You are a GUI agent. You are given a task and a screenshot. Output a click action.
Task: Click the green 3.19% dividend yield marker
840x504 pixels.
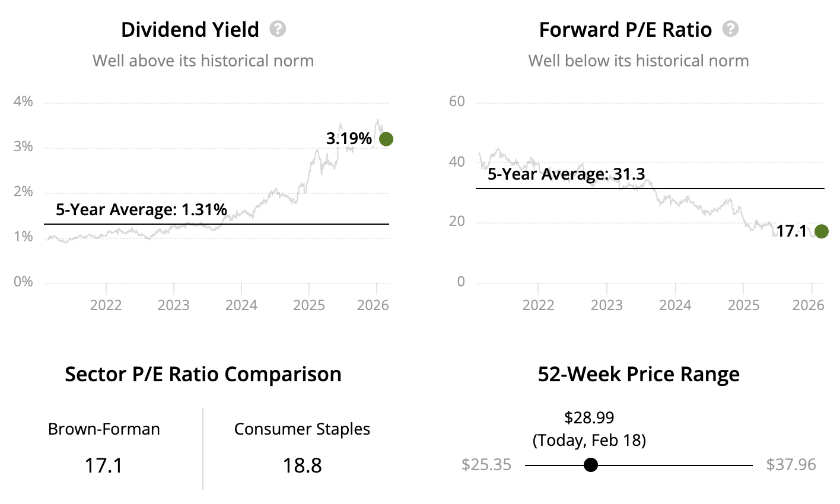tap(386, 139)
